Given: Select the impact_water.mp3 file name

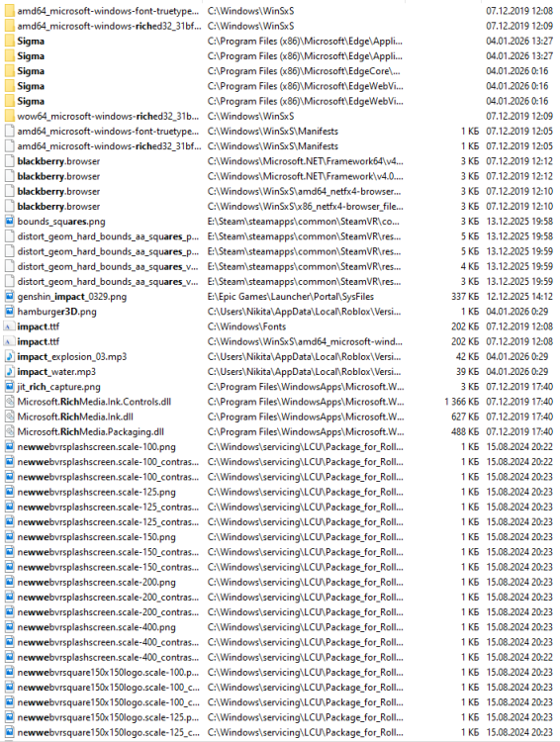Looking at the screenshot, I should (x=56, y=372).
